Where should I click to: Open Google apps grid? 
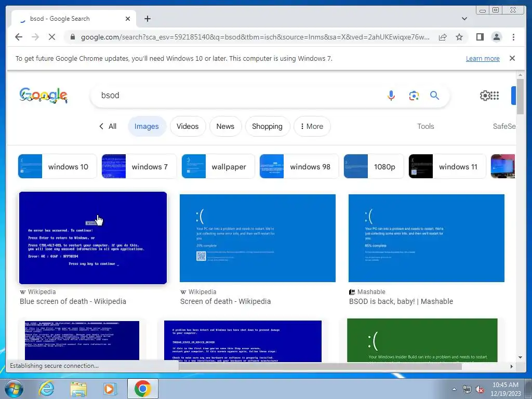tap(495, 96)
